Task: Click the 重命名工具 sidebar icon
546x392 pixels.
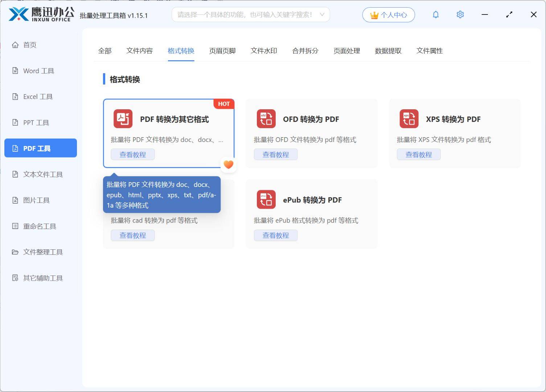Action: [15, 226]
